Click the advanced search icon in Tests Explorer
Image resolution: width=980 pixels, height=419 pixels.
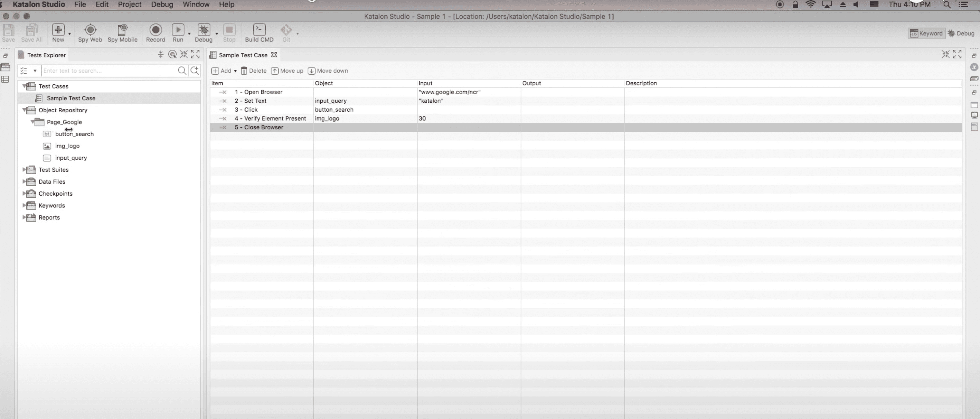[195, 71]
